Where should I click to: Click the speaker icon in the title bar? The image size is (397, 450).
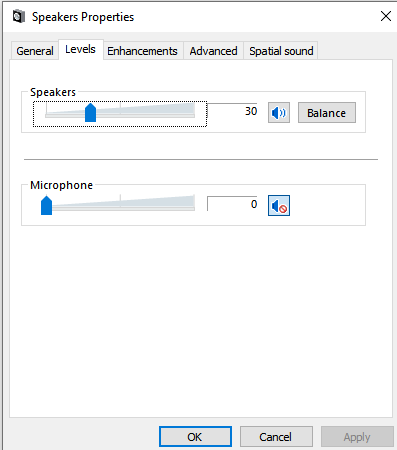coord(19,16)
